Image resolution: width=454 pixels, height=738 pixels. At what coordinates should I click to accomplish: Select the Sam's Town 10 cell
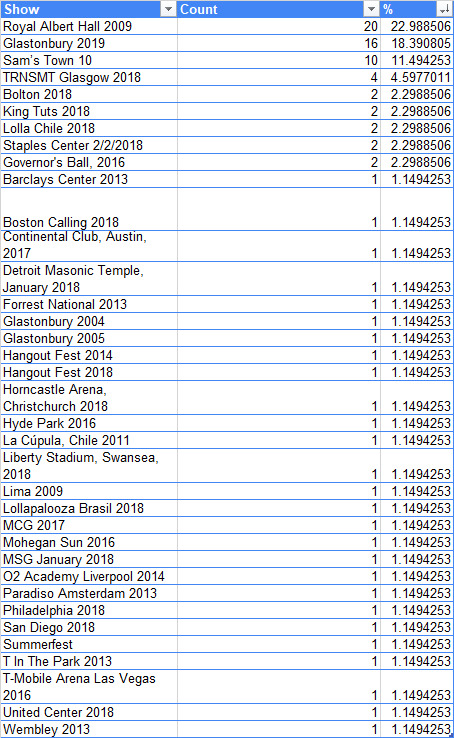[x=89, y=60]
